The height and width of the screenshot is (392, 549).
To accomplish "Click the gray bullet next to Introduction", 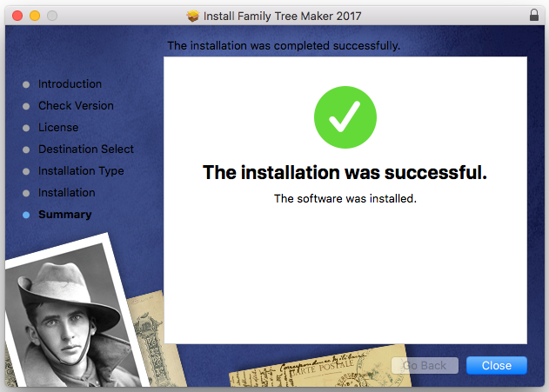I will pyautogui.click(x=26, y=84).
